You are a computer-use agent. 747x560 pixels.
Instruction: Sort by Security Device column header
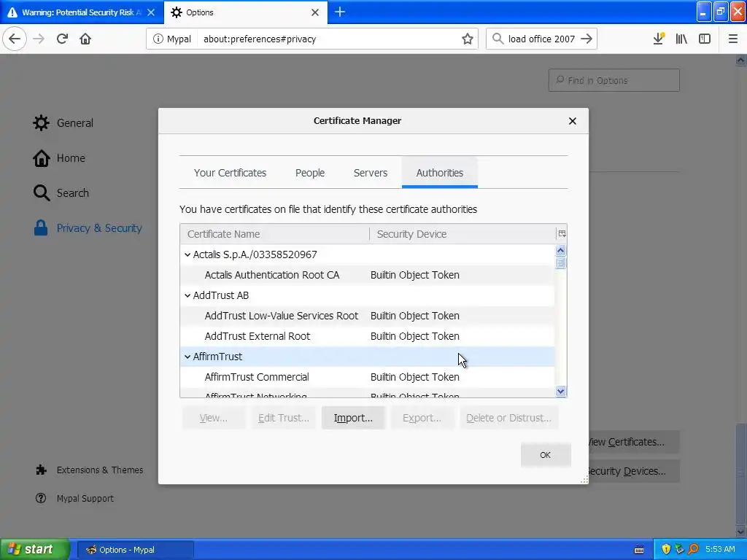(x=462, y=234)
